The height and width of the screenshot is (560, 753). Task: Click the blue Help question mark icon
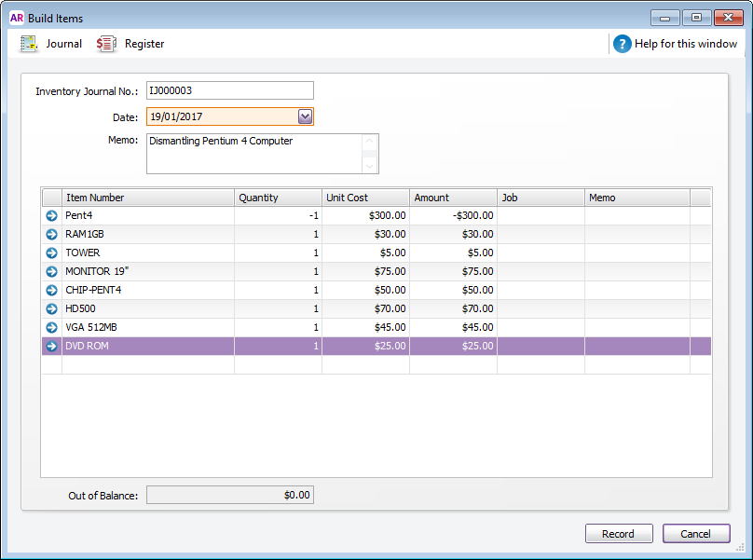(x=621, y=43)
